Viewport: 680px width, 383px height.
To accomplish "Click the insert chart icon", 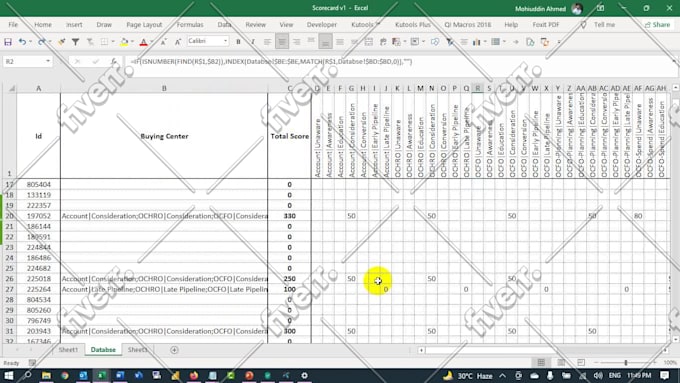I will point(477,42).
